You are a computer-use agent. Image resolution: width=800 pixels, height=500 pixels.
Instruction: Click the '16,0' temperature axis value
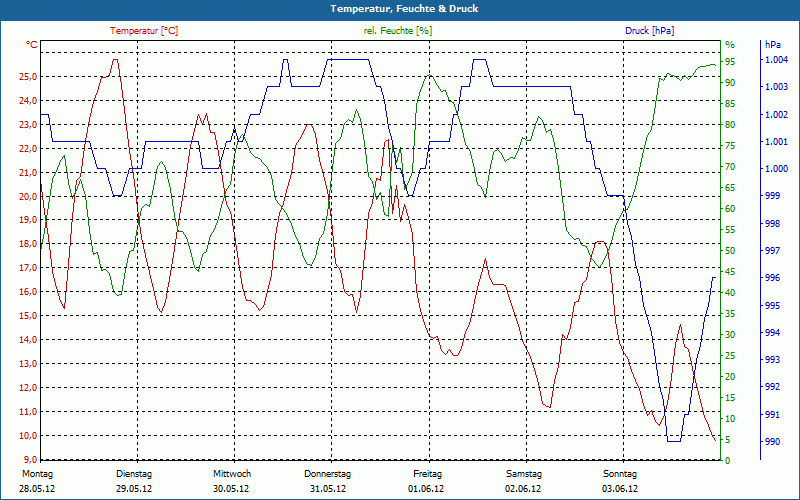28,292
